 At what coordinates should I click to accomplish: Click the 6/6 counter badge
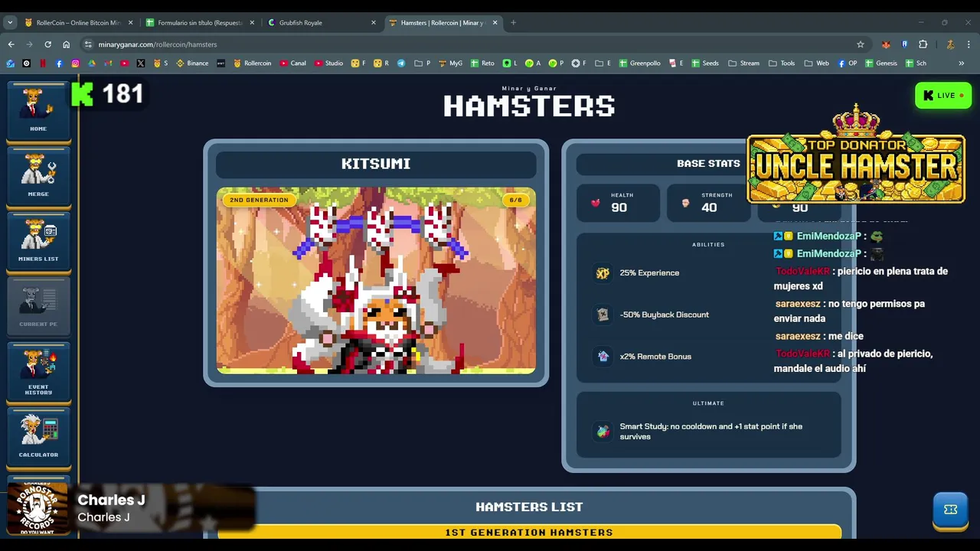pos(515,200)
